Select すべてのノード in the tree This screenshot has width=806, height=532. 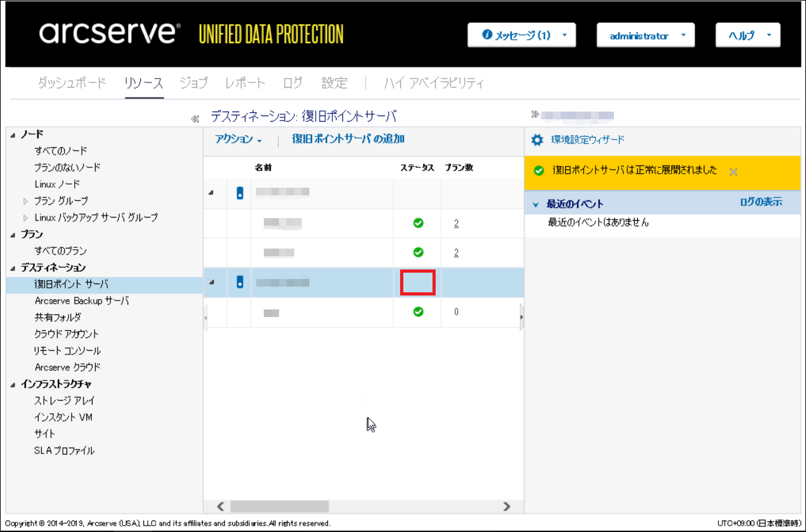pos(61,151)
